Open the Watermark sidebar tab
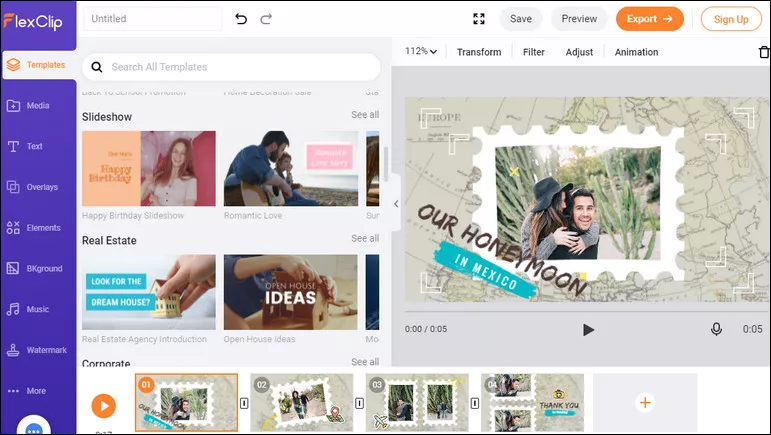 [x=37, y=350]
